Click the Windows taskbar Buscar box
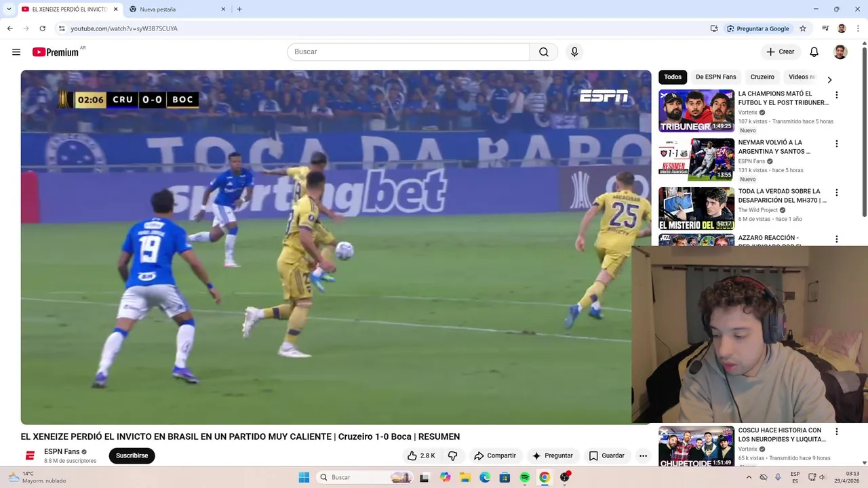868x488 pixels. pyautogui.click(x=365, y=477)
